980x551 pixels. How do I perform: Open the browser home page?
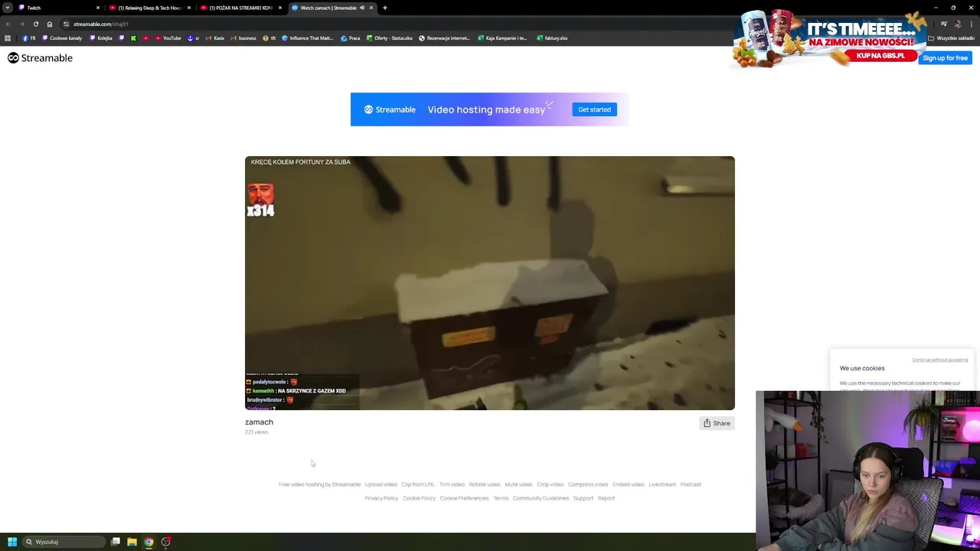[x=50, y=24]
